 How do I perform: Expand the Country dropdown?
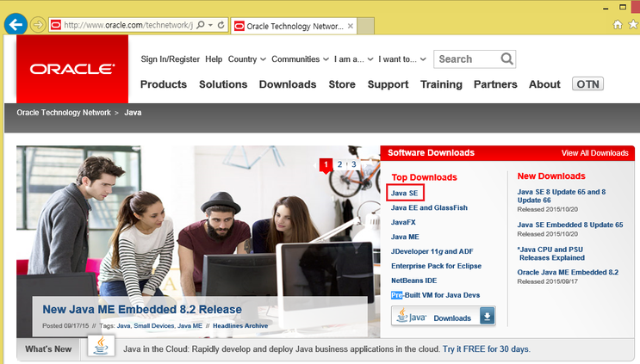click(x=247, y=59)
